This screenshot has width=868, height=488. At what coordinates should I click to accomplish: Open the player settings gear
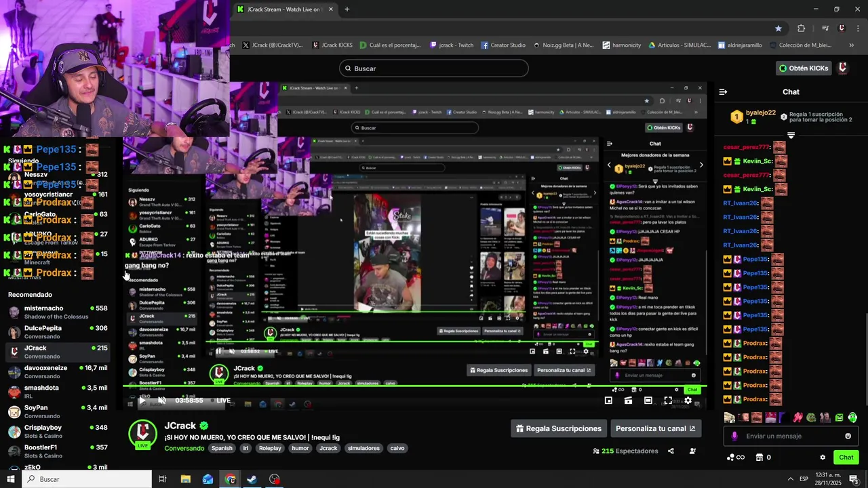688,401
